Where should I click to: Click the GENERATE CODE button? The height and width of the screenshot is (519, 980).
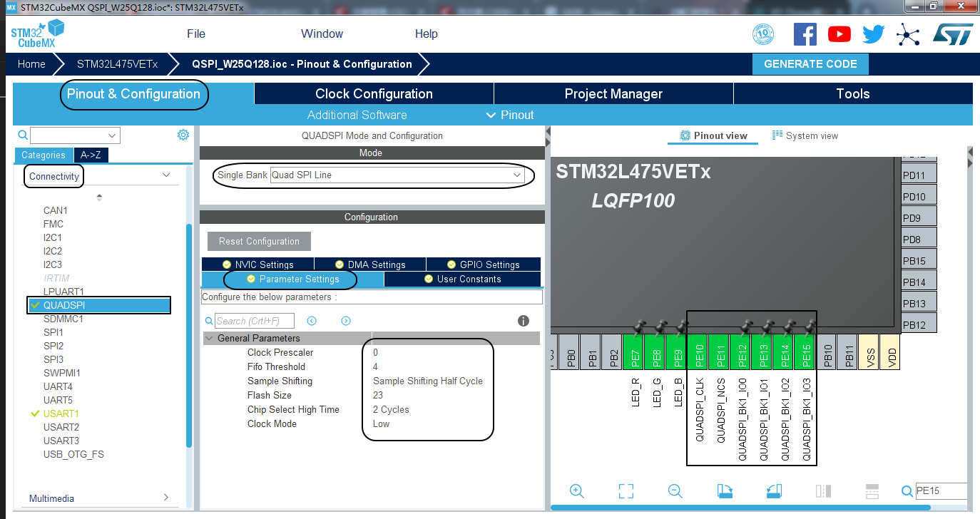pos(810,63)
